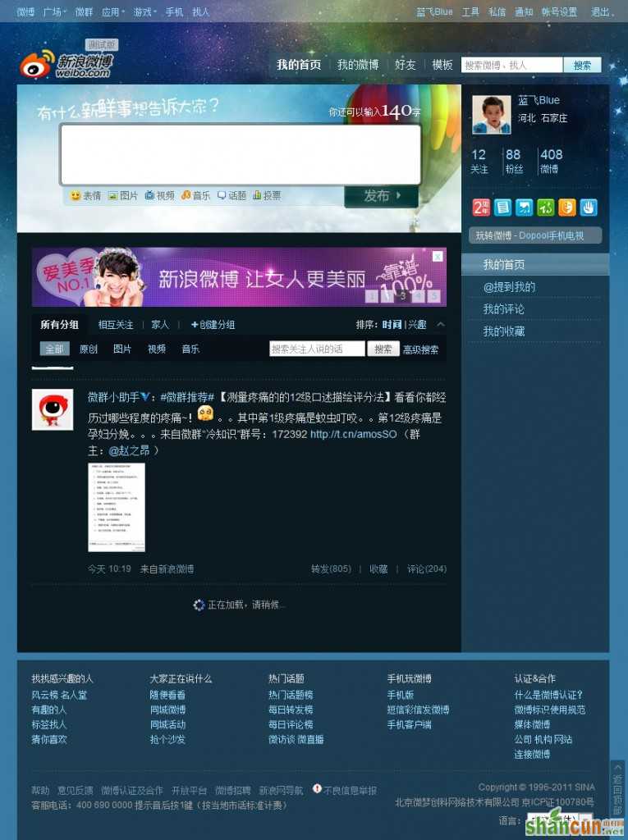Open 微群小助手 avatar
This screenshot has width=628, height=840.
(53, 409)
